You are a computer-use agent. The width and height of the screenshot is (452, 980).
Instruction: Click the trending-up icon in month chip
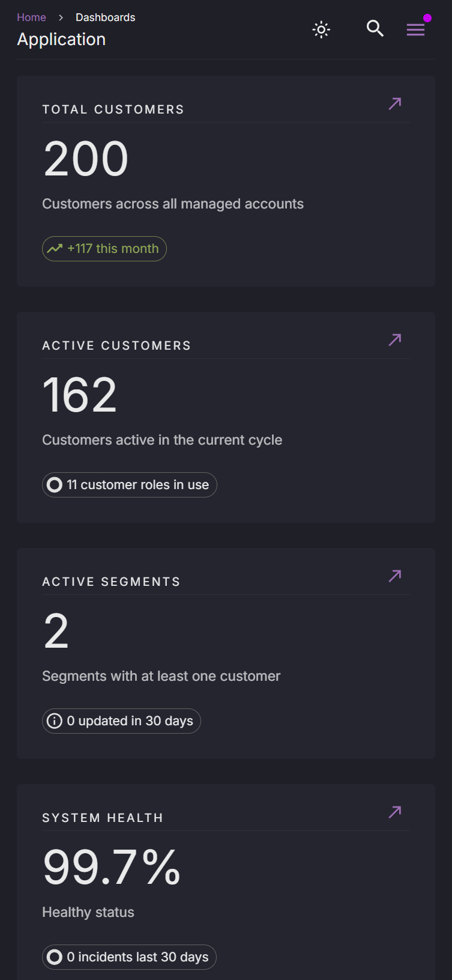point(55,249)
